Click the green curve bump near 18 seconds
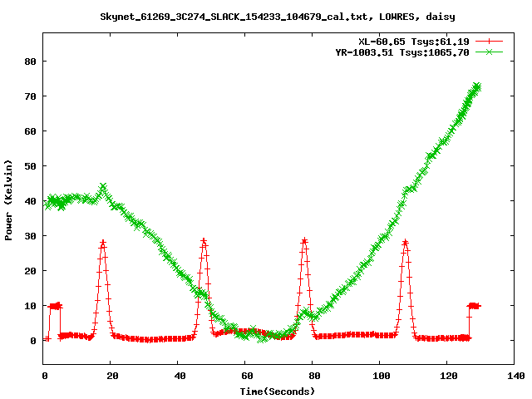This screenshot has height=399, width=532. (103, 187)
